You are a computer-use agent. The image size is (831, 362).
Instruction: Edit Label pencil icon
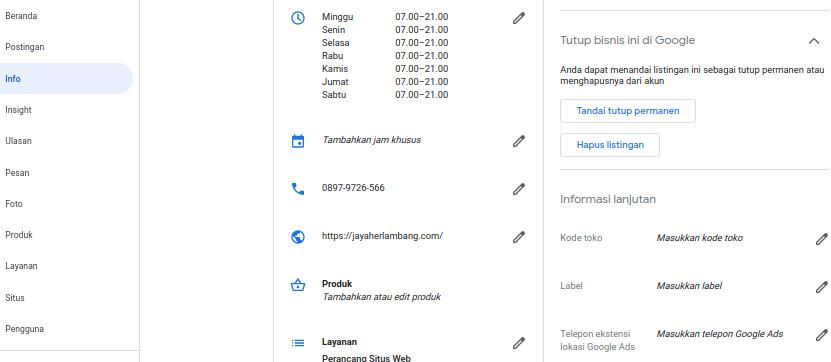coord(821,287)
